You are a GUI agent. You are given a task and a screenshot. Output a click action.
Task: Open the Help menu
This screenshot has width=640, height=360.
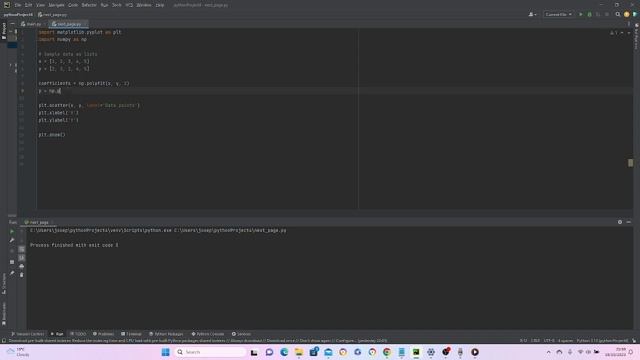tap(160, 5)
